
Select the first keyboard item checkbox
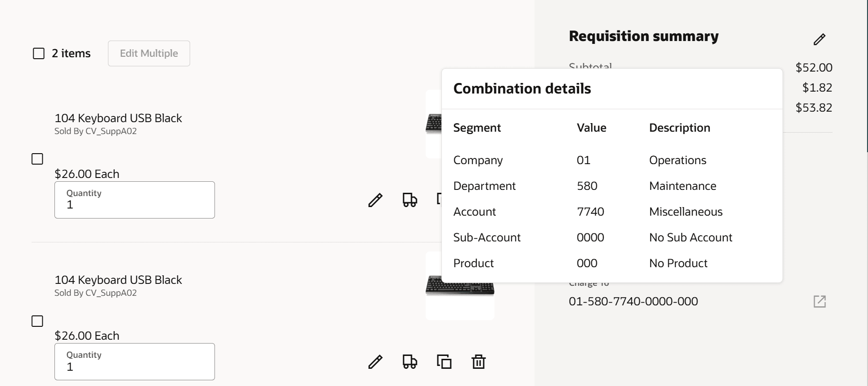(x=37, y=159)
